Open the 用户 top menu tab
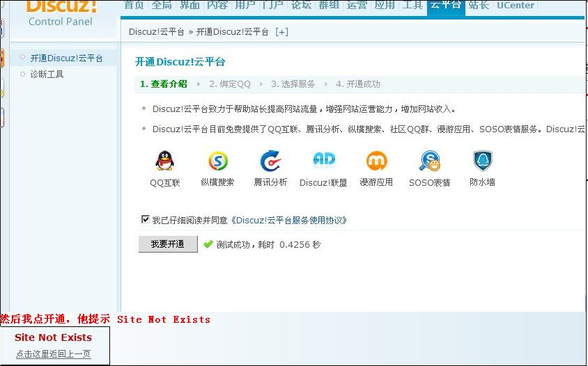 pos(245,6)
